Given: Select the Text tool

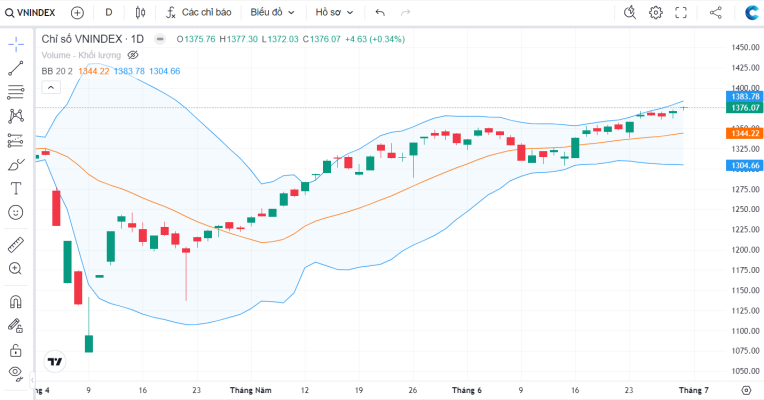Looking at the screenshot, I should 16,188.
